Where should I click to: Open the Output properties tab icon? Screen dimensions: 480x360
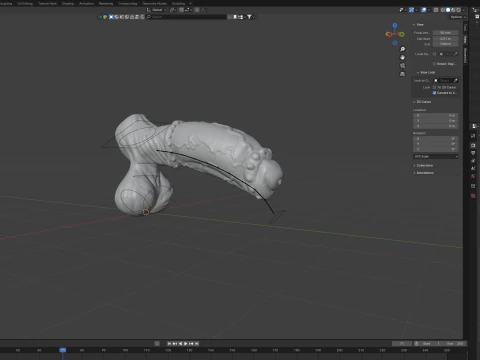tap(473, 153)
